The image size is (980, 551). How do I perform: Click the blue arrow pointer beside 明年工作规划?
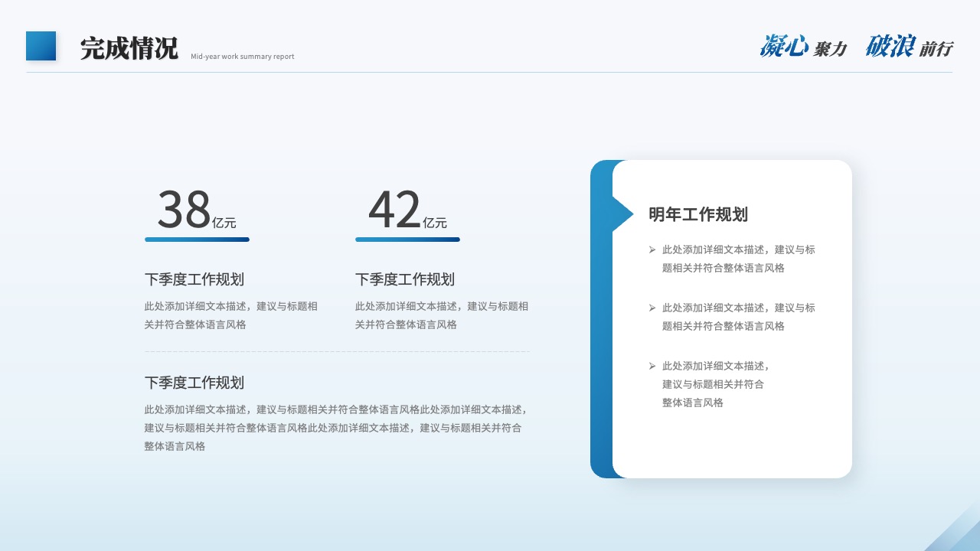(x=623, y=214)
